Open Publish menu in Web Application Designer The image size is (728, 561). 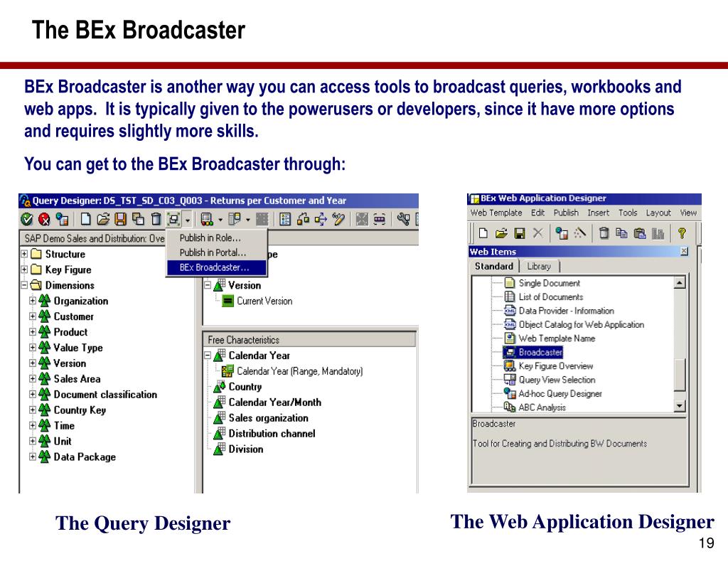point(566,213)
